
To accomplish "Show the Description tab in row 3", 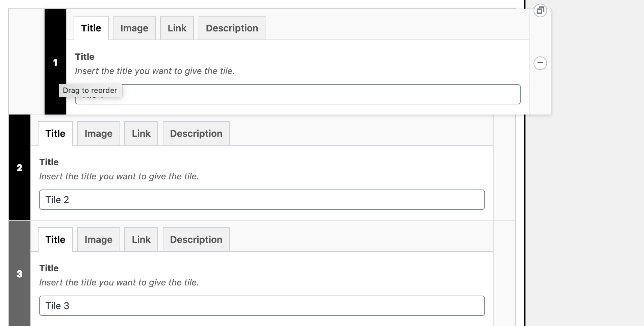I will pos(196,240).
